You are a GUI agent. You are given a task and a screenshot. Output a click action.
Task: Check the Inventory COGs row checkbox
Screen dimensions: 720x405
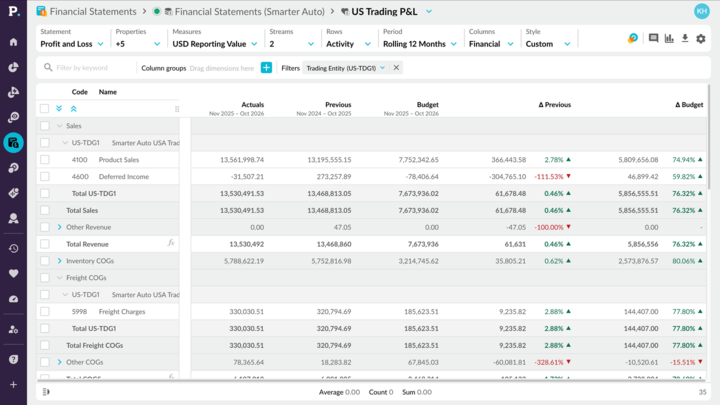45,261
